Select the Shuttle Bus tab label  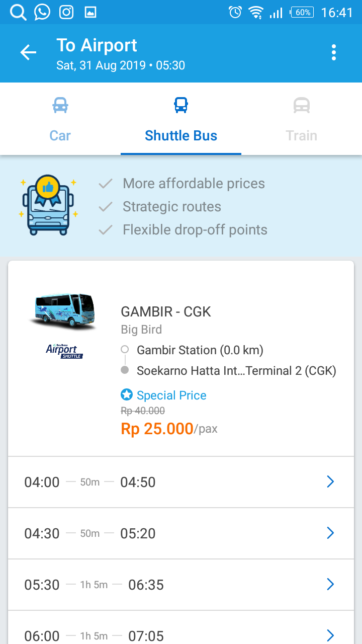(181, 136)
